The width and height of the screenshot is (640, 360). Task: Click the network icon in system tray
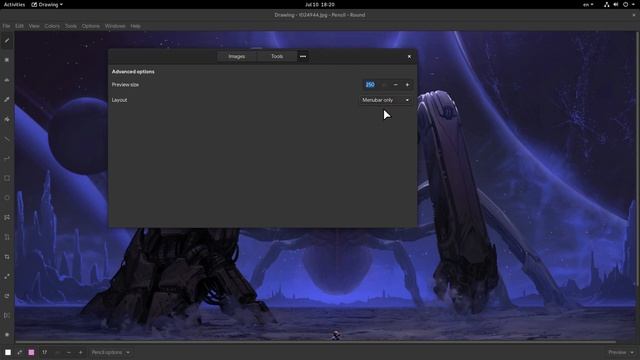coord(607,4)
